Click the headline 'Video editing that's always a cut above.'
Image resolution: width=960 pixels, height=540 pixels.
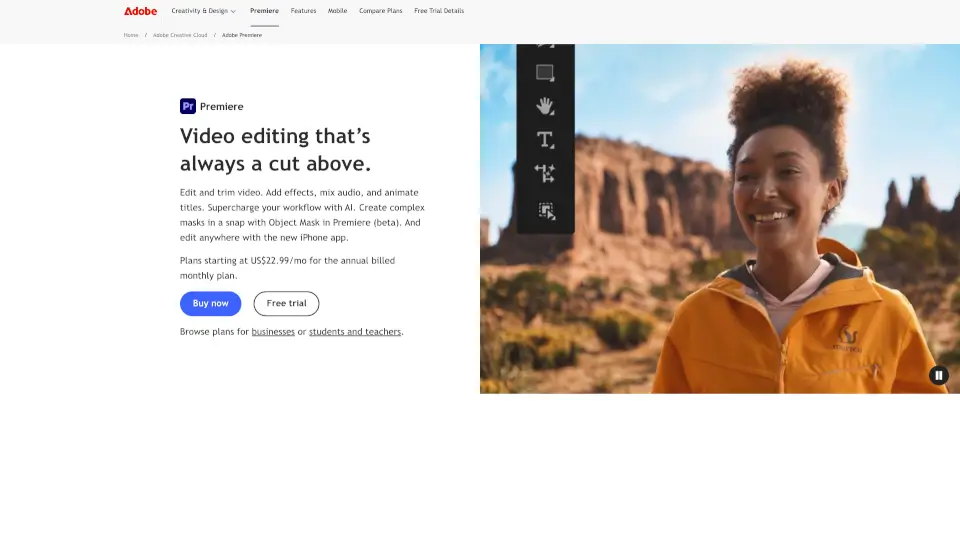276,150
